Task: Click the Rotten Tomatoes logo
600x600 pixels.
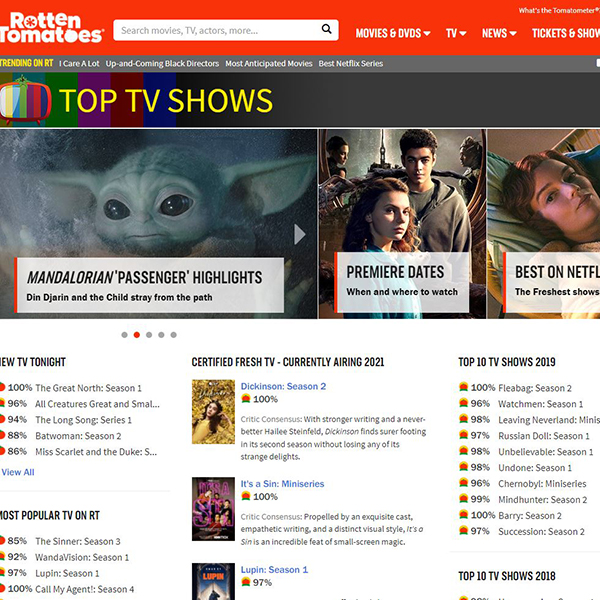Action: coord(52,28)
